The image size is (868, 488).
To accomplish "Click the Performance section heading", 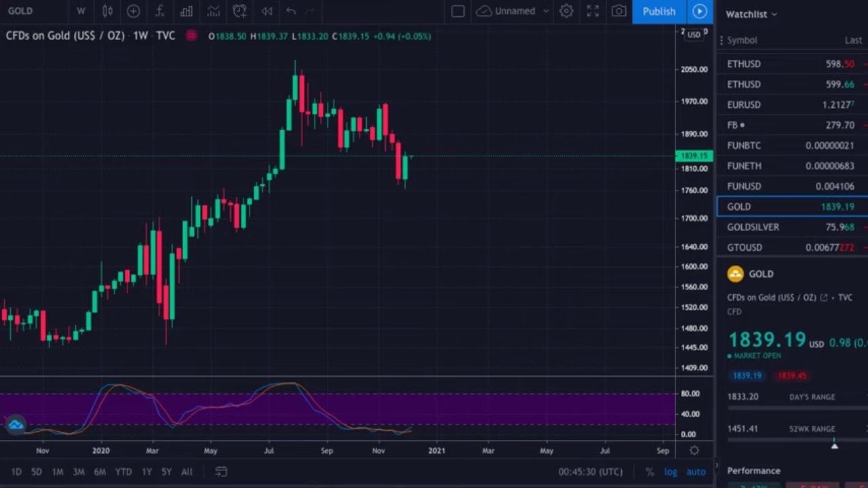I will click(753, 470).
